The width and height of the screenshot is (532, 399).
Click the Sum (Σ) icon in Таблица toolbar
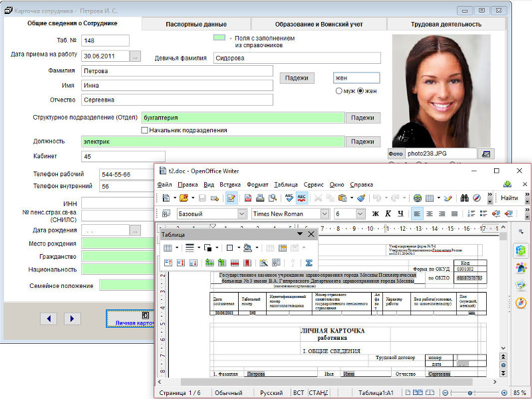(x=309, y=263)
